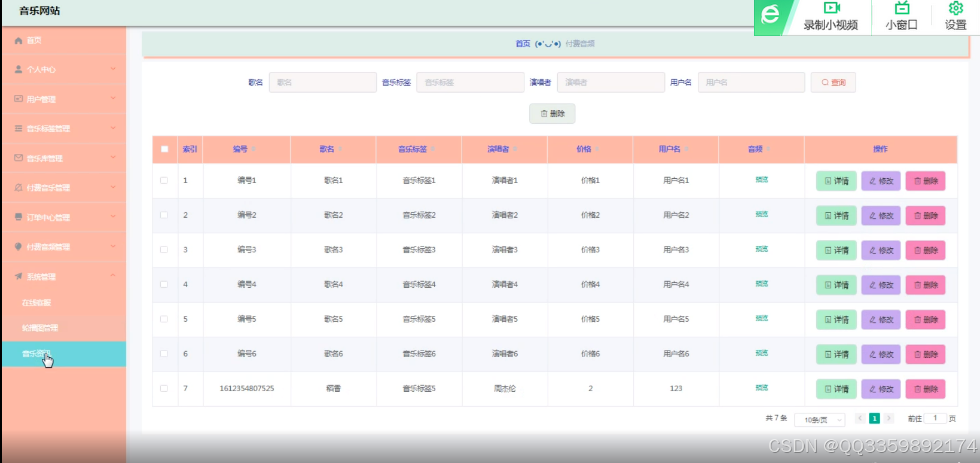Check the checkbox for row 稻香
The image size is (980, 463).
pyautogui.click(x=164, y=388)
